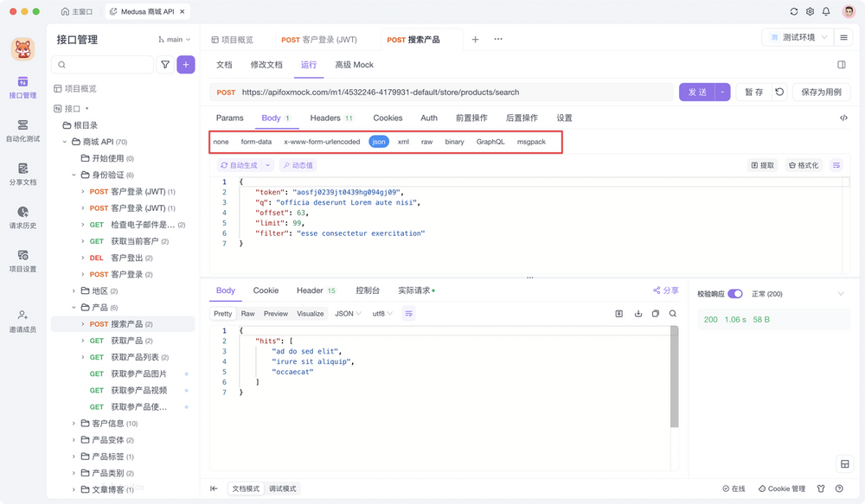Viewport: 865px width, 504px height.
Task: Expand the 客户信息 folder
Action: click(74, 424)
